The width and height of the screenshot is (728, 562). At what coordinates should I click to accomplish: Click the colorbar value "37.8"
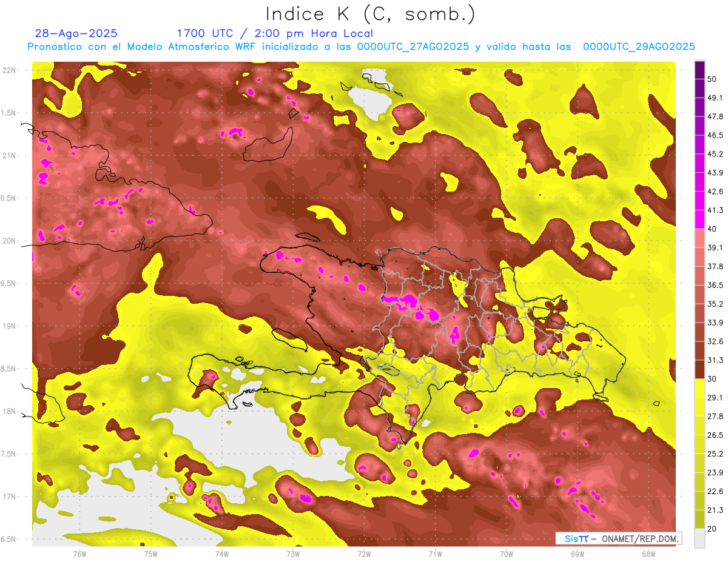click(715, 266)
